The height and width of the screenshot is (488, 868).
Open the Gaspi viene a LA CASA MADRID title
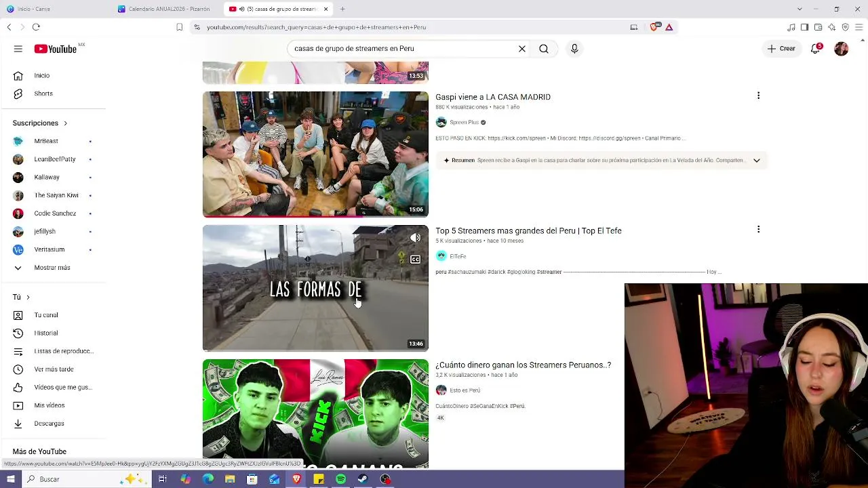tap(493, 97)
